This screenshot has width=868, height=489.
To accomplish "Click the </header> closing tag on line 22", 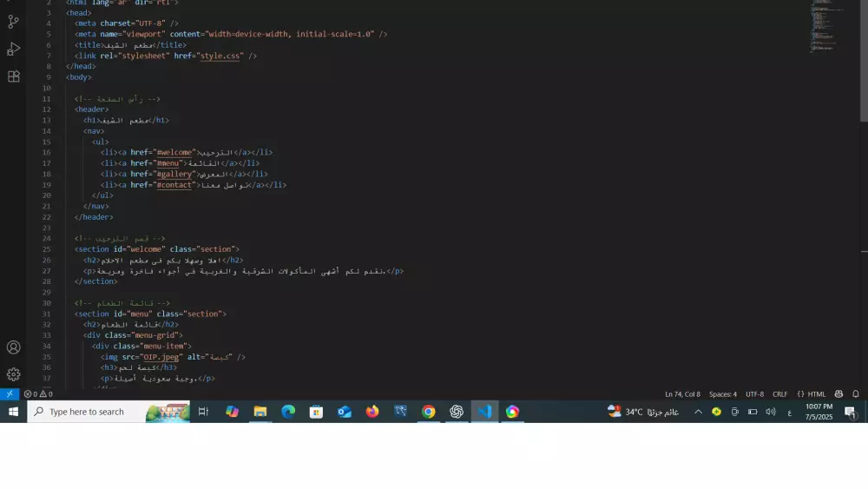I will (94, 217).
